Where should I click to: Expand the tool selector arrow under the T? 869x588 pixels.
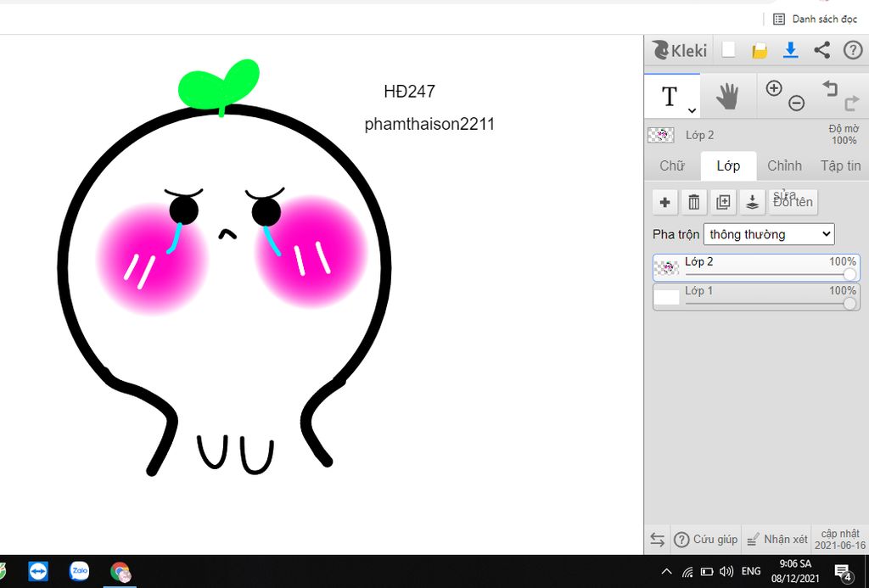(692, 111)
